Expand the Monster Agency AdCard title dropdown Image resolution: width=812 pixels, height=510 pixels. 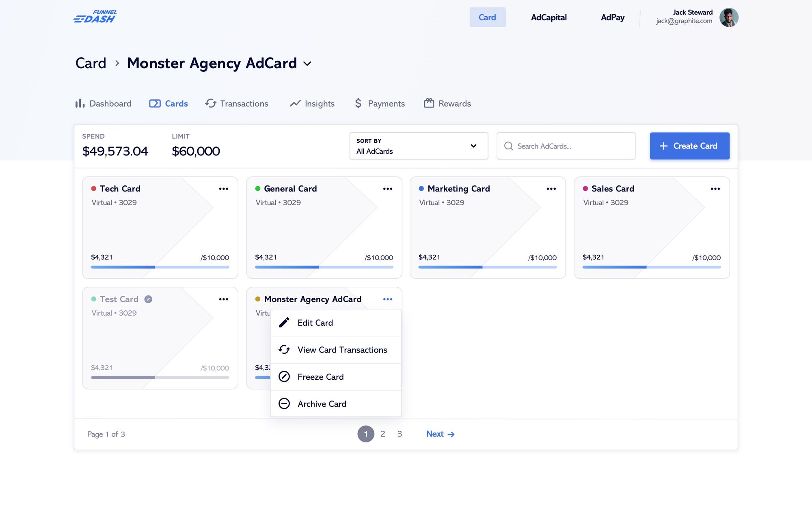point(307,64)
